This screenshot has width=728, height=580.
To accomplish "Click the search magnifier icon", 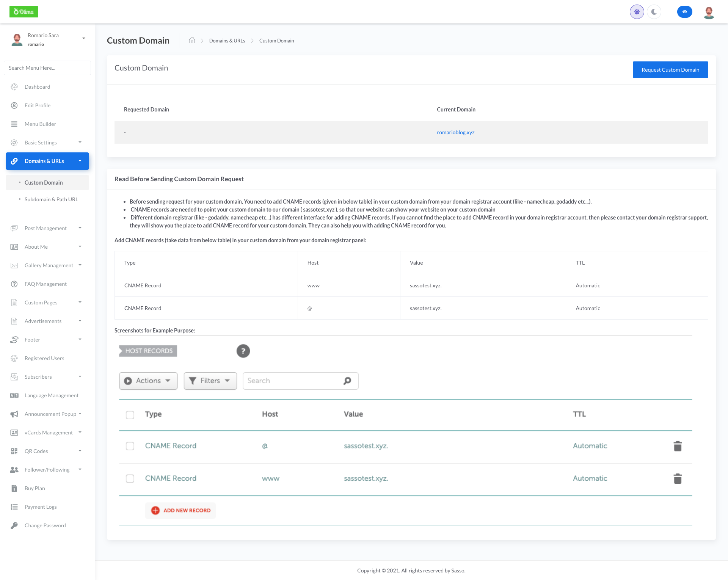I will click(347, 381).
